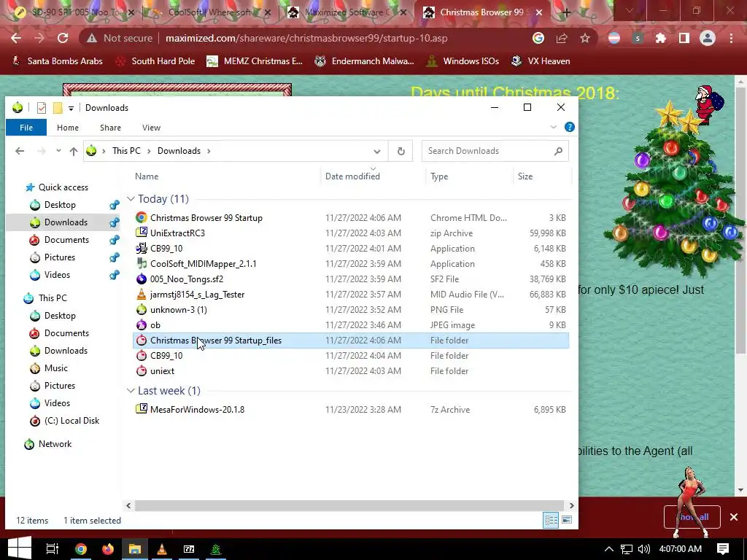Open the View ribbon tab
Viewport: 747px width, 560px height.
pos(151,128)
